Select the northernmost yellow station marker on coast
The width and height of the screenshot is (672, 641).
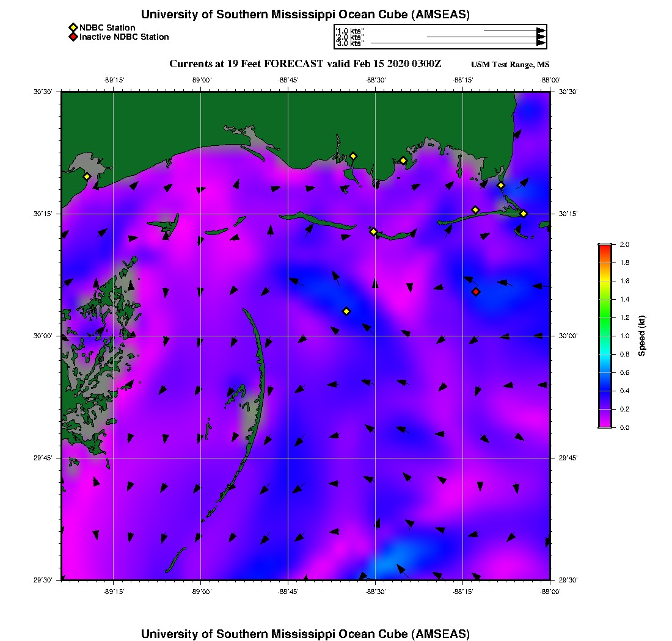[x=353, y=156]
